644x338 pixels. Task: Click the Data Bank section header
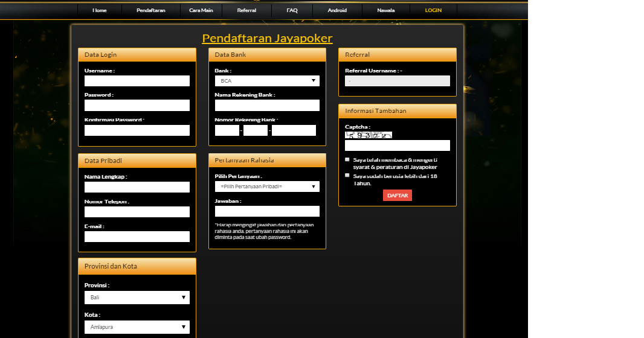click(x=267, y=54)
